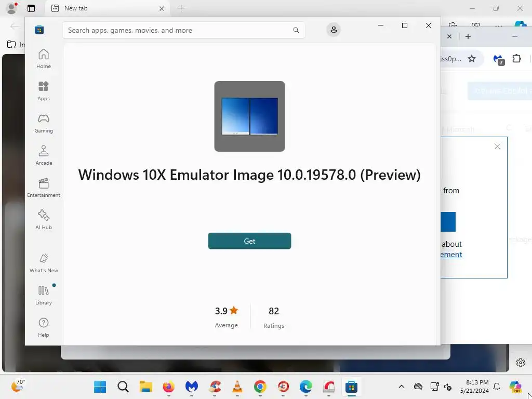The width and height of the screenshot is (532, 399).
Task: Open Edge tab actions menu icon
Action: [x=31, y=8]
